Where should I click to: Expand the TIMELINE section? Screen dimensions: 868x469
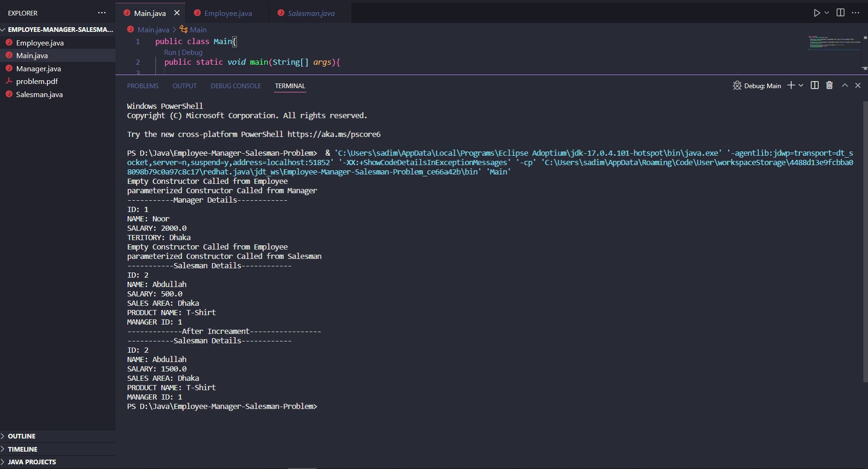[58, 449]
